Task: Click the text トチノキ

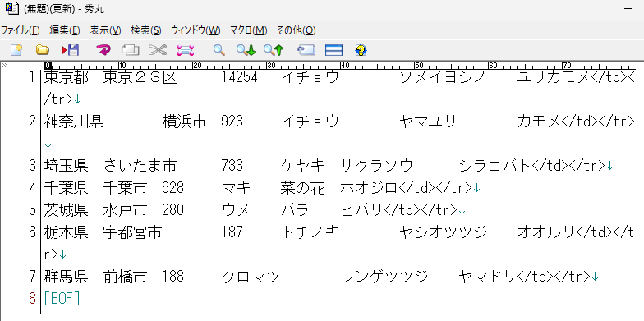Action: click(310, 232)
